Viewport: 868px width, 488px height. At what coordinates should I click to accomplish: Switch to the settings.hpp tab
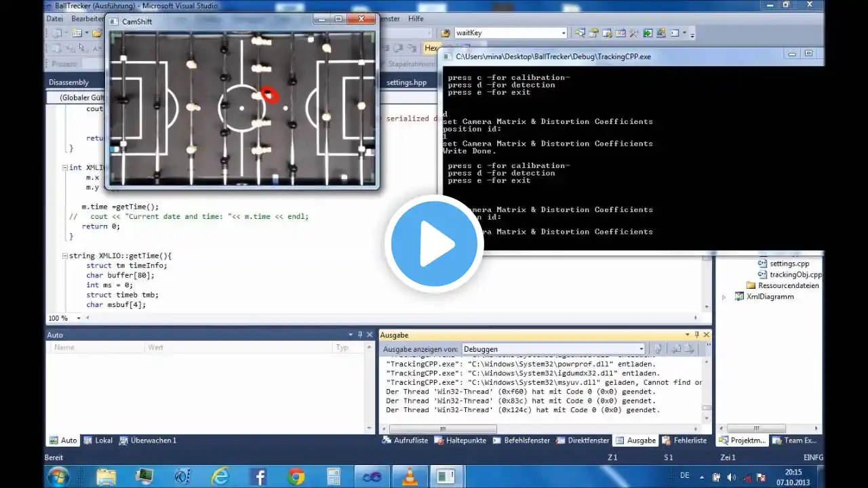coord(407,83)
